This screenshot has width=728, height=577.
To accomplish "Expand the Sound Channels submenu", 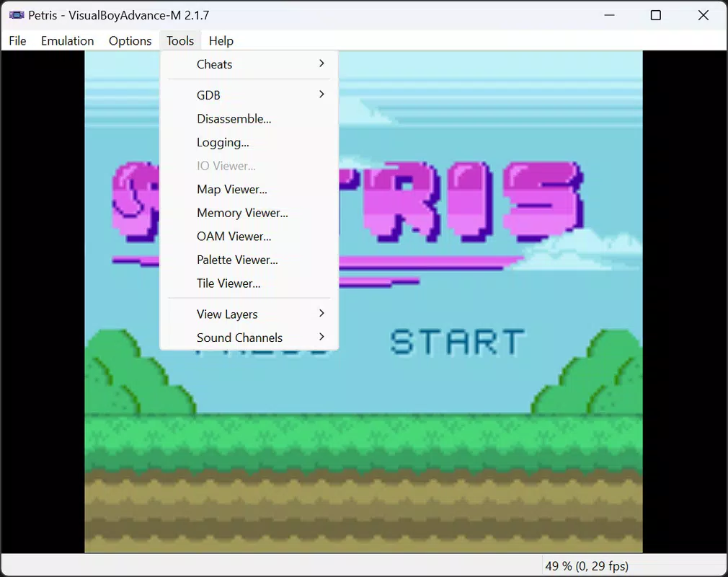I will 249,338.
